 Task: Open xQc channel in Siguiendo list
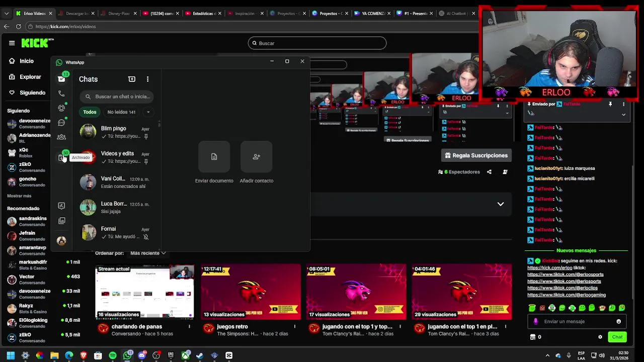(x=25, y=153)
